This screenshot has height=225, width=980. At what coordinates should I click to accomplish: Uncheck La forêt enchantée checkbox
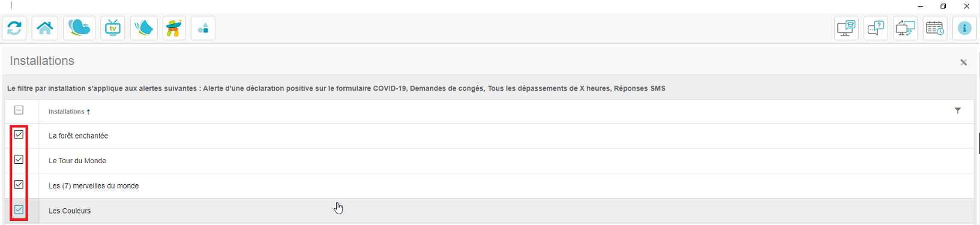pyautogui.click(x=19, y=135)
